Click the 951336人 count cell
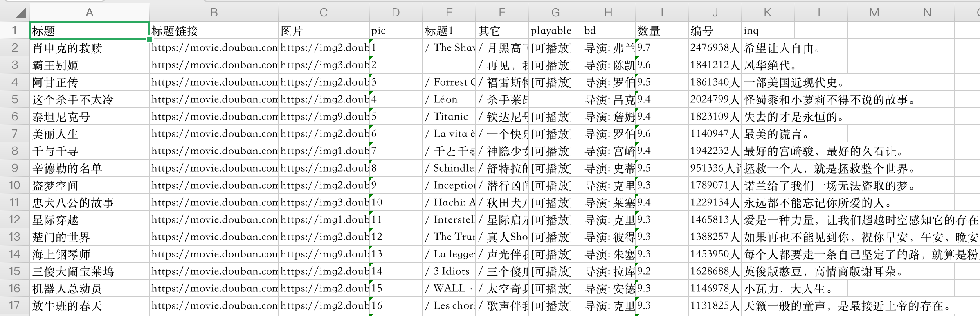Image resolution: width=980 pixels, height=316 pixels. (x=715, y=168)
